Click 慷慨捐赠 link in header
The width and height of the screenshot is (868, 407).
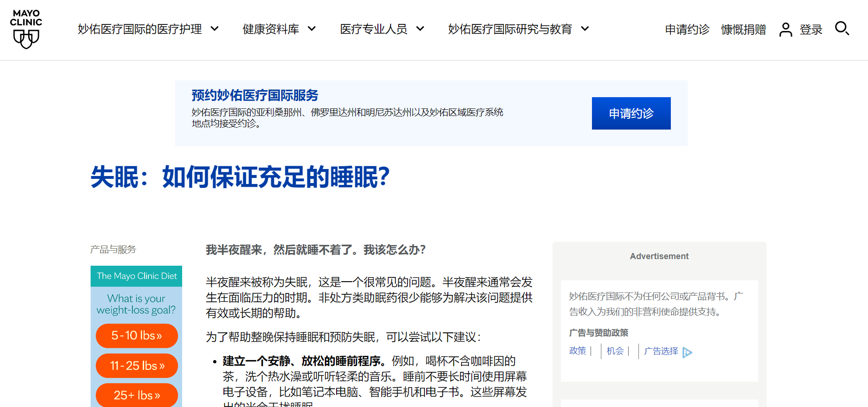click(x=744, y=30)
